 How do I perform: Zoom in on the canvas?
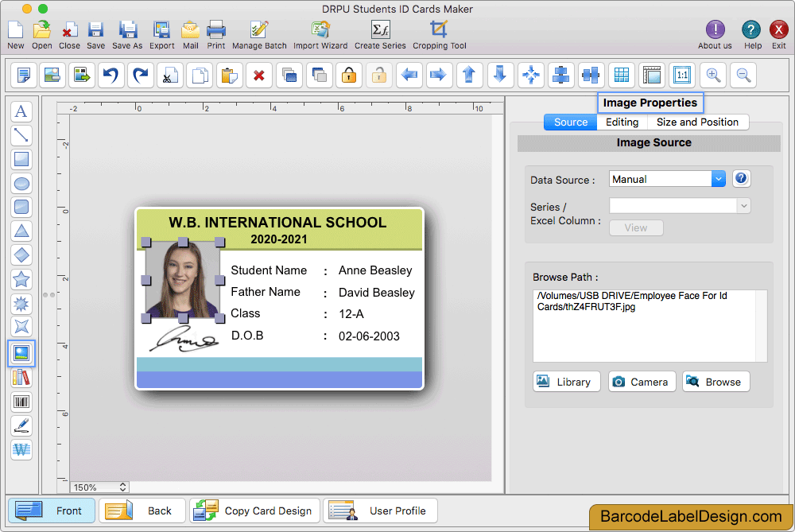pos(713,76)
